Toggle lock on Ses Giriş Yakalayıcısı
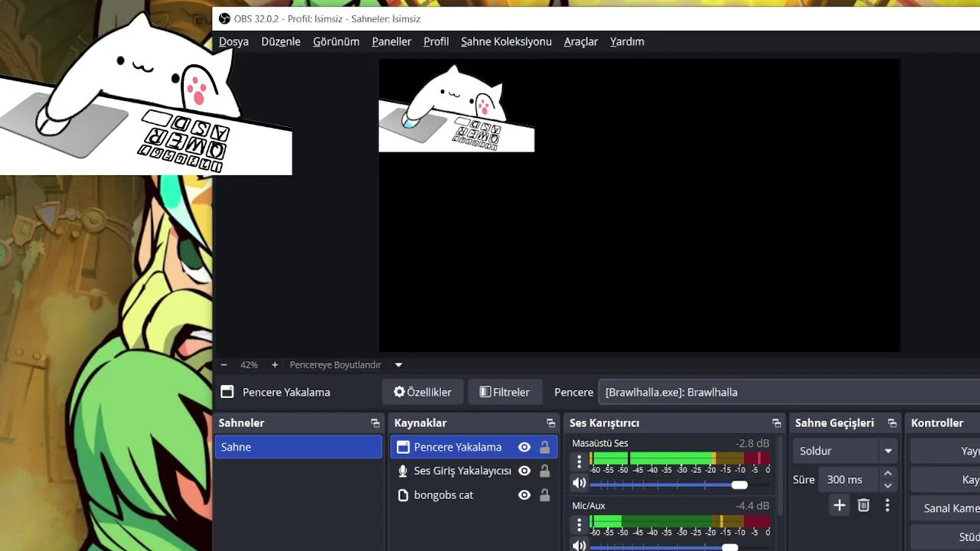 pyautogui.click(x=544, y=471)
